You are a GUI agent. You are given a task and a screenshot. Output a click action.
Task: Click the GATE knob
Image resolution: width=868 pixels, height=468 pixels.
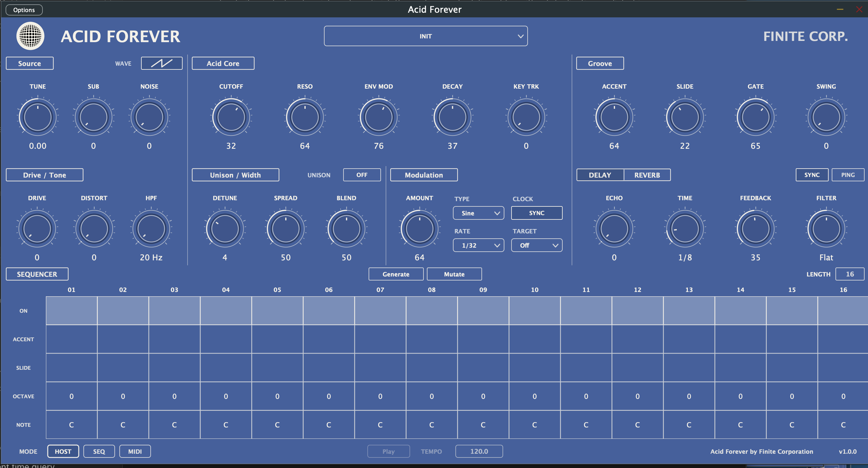[x=755, y=117]
